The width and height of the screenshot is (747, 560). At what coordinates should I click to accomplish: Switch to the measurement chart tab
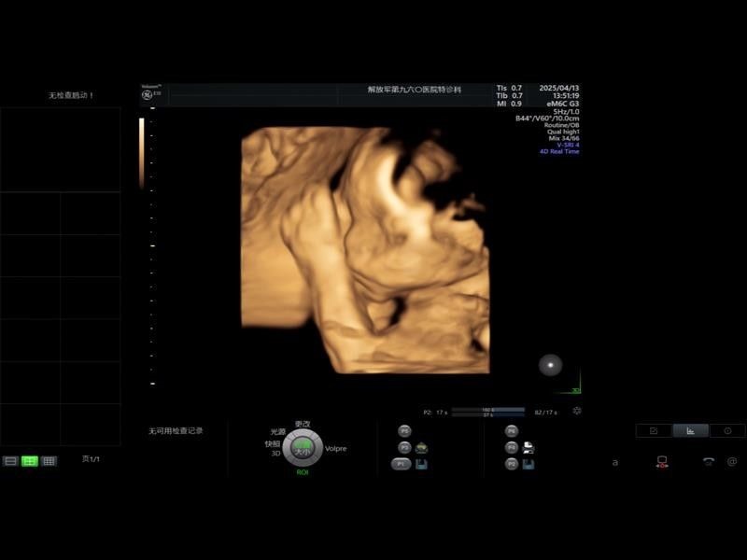[x=690, y=431]
